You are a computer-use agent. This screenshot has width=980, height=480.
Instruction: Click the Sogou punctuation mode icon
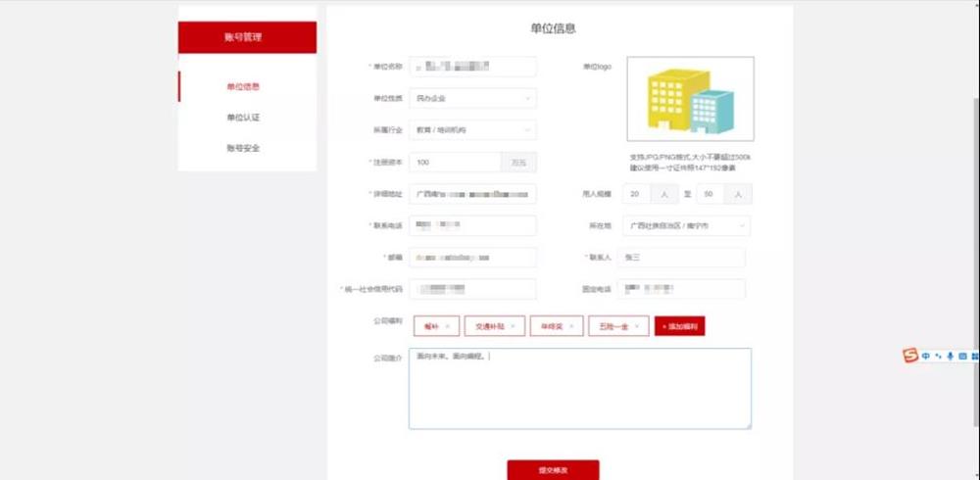(938, 356)
